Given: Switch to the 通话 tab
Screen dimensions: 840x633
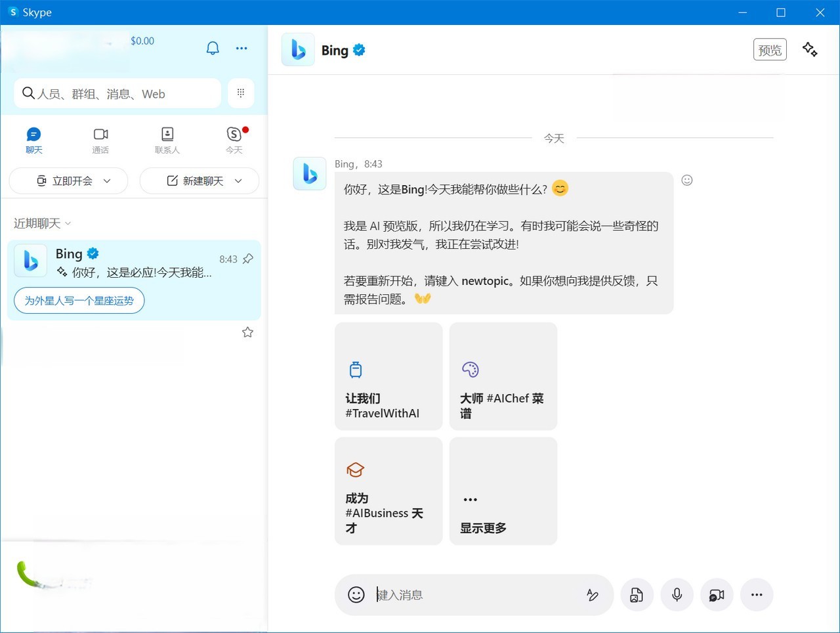Looking at the screenshot, I should click(x=100, y=140).
